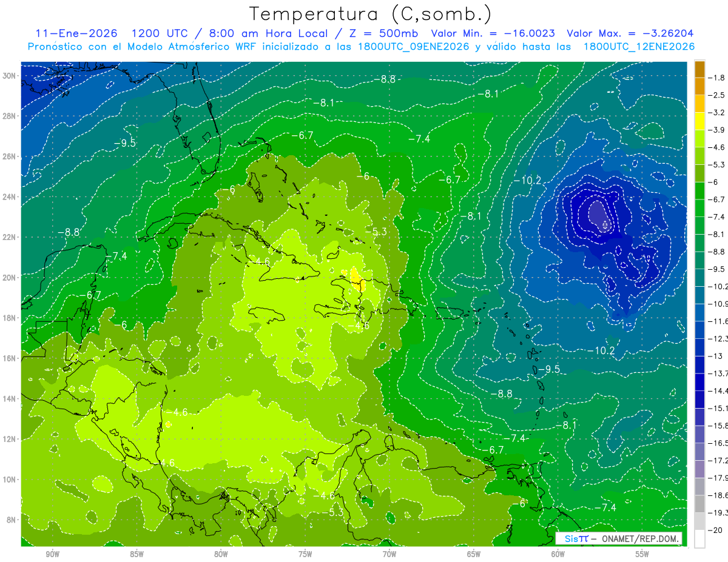Click the legend band between -1.8 and -2.5
Screen dimensions: 728x562
pos(699,86)
